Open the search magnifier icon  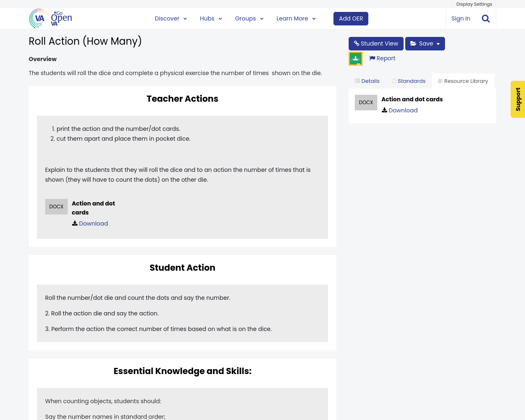pos(486,18)
